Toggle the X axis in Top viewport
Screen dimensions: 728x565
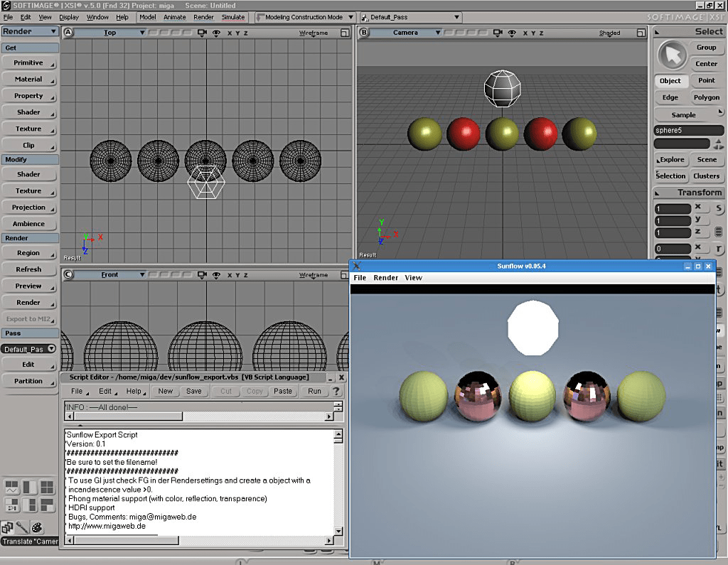pos(230,33)
